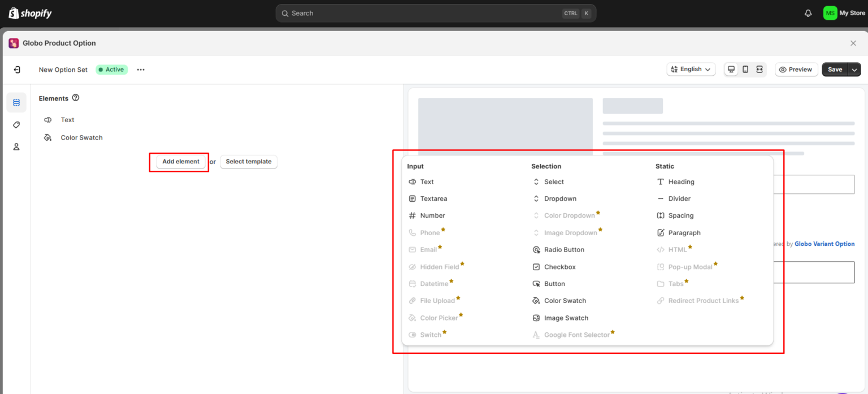
Task: Open the English language dropdown
Action: coord(691,69)
